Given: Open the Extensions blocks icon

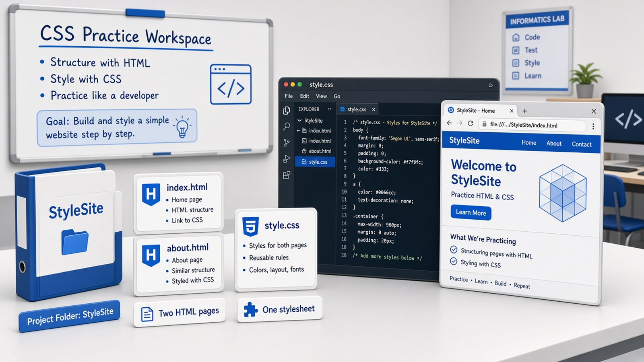Looking at the screenshot, I should coord(287,175).
